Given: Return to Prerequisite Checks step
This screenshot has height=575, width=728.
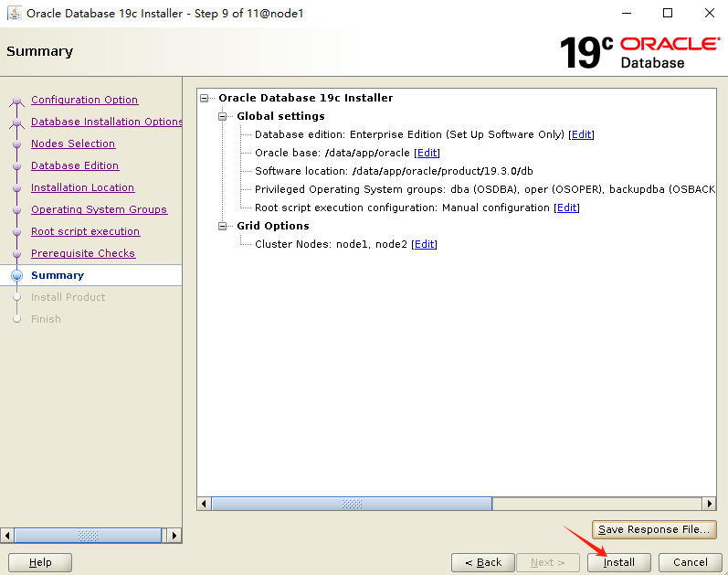Looking at the screenshot, I should [83, 253].
